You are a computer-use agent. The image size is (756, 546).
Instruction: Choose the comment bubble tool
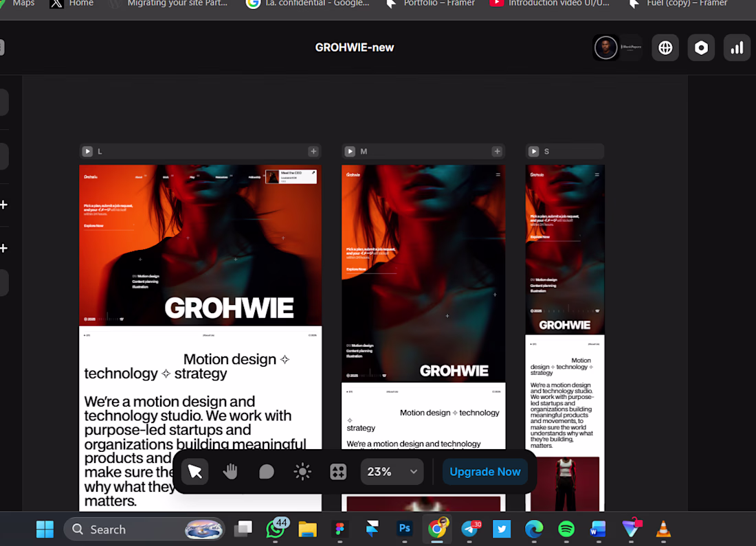pyautogui.click(x=266, y=471)
